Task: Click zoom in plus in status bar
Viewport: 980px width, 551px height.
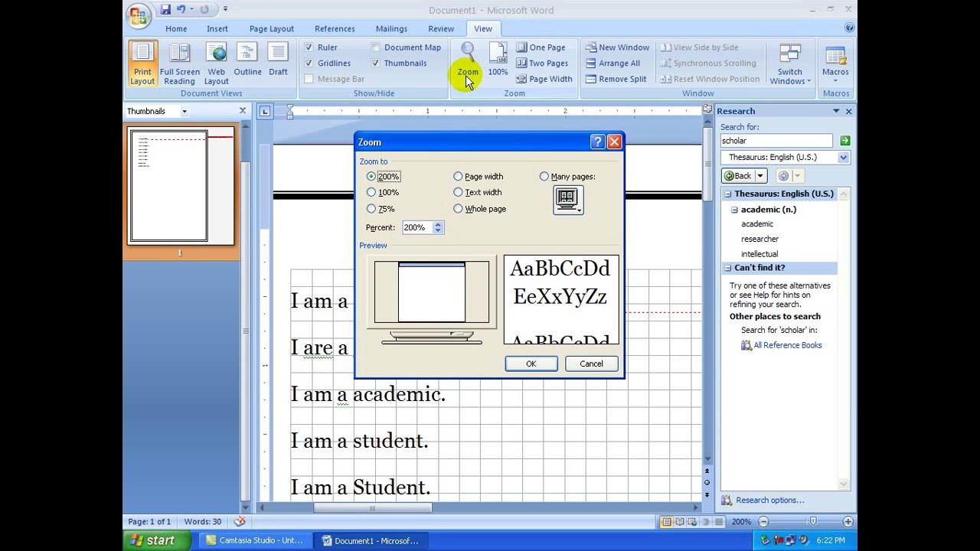Action: (848, 522)
